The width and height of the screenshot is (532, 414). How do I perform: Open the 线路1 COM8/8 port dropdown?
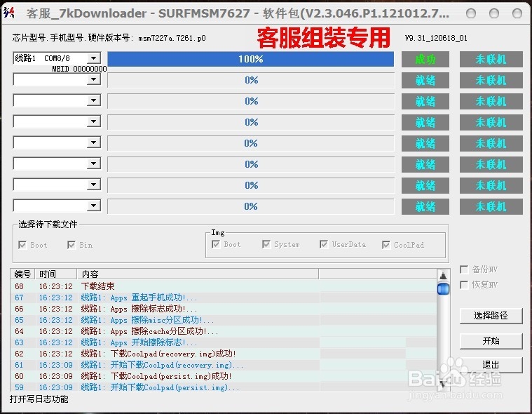[x=94, y=58]
